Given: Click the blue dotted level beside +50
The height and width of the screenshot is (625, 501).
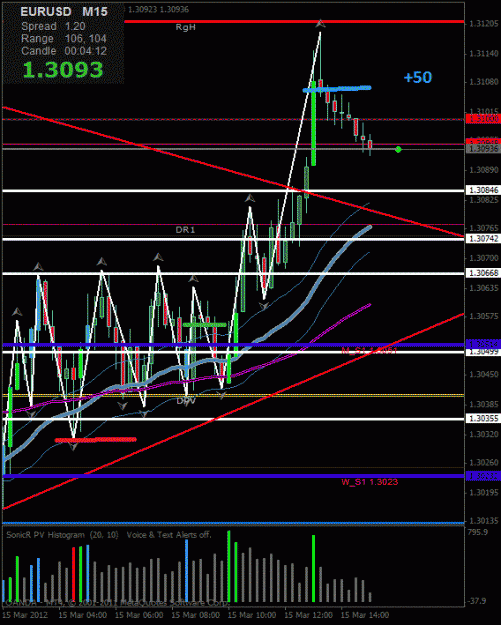Looking at the screenshot, I should point(337,89).
